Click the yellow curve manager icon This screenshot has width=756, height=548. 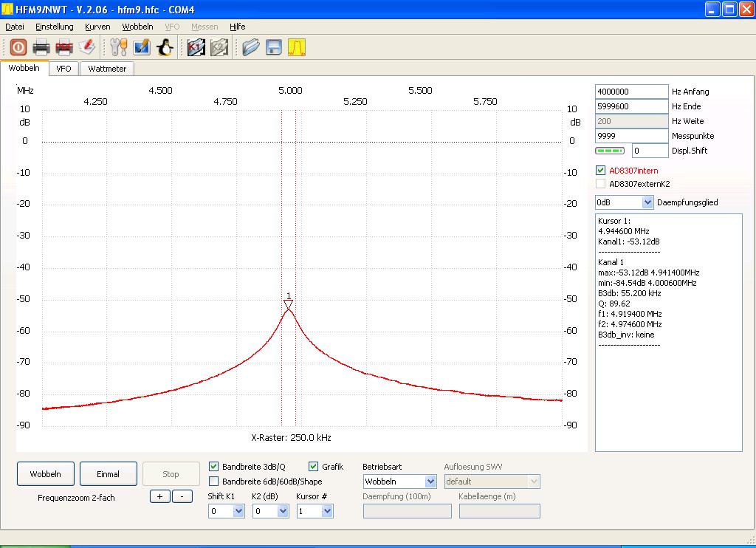(x=297, y=47)
